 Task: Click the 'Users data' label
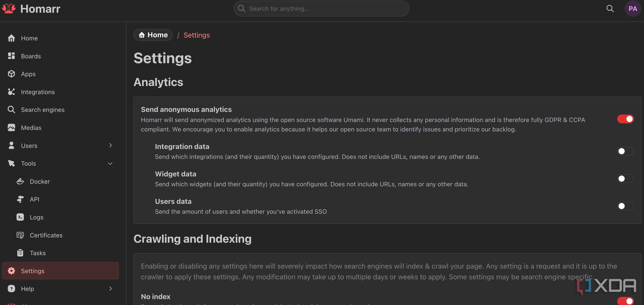click(x=173, y=201)
